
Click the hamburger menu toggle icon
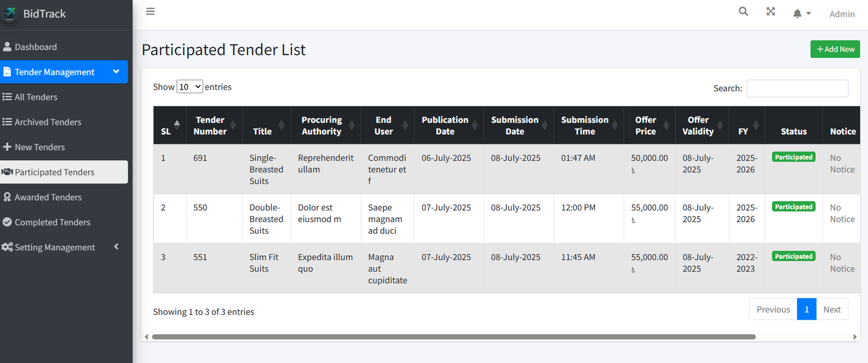click(150, 11)
